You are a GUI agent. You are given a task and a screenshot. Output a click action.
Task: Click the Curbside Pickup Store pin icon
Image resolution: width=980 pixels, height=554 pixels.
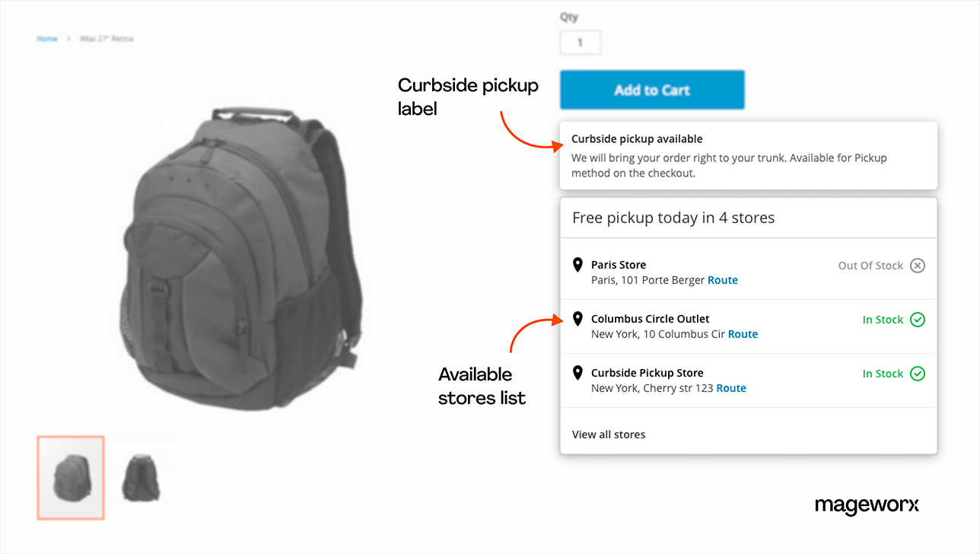click(x=577, y=373)
